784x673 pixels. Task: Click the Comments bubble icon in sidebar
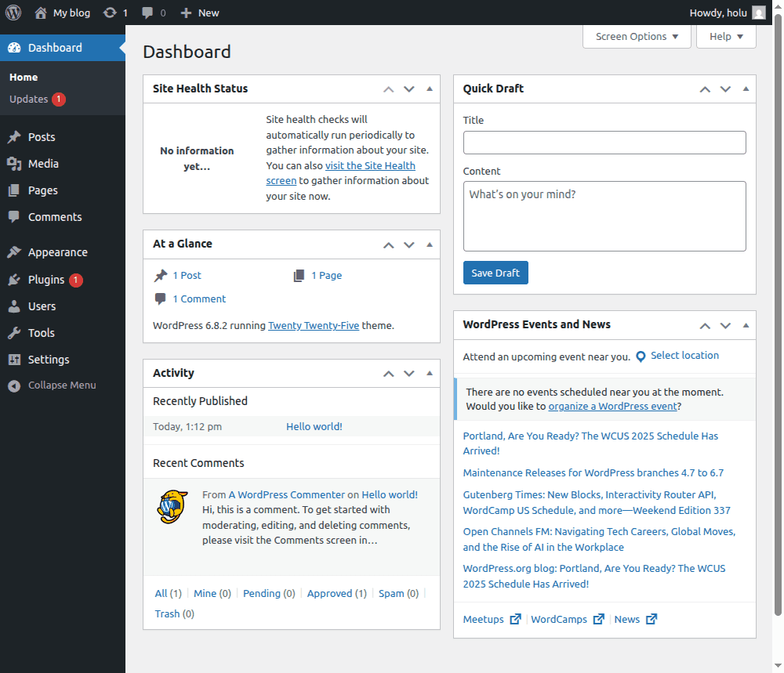[x=14, y=217]
